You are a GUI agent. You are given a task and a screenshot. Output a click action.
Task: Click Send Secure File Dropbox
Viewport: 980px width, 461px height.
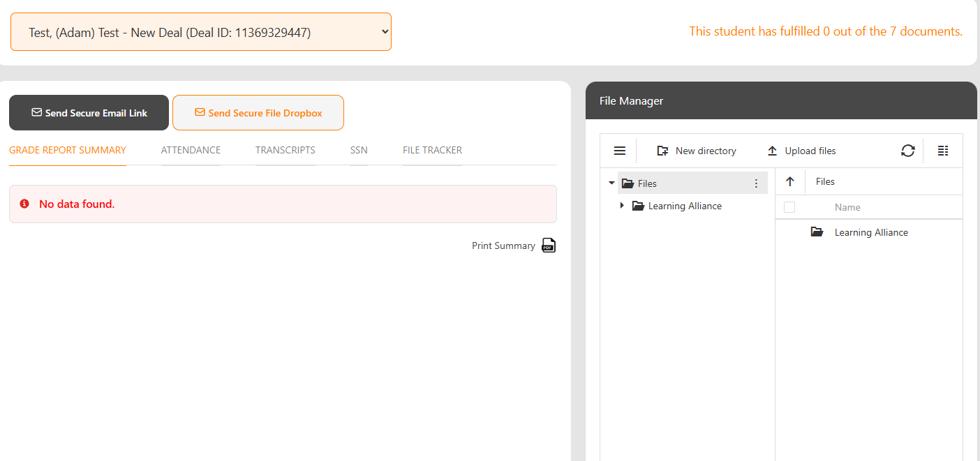coord(258,112)
